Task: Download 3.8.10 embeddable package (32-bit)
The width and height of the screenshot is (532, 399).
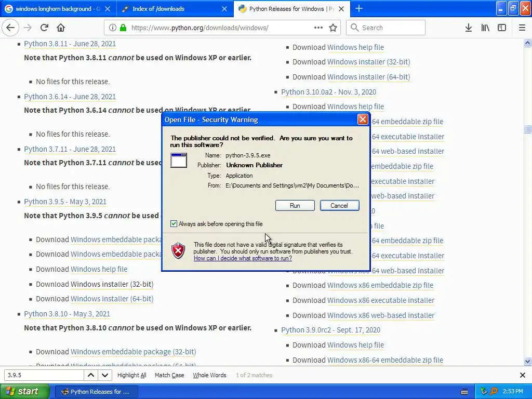Action: 134,352
